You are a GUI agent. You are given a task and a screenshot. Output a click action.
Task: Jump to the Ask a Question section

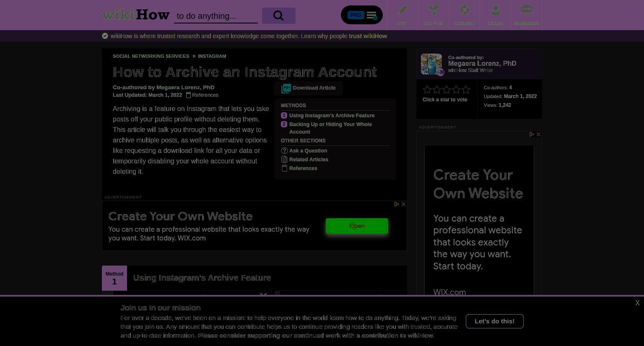(308, 151)
